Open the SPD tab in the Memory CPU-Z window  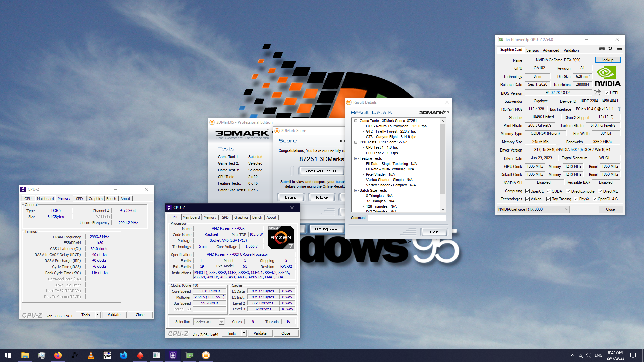79,199
